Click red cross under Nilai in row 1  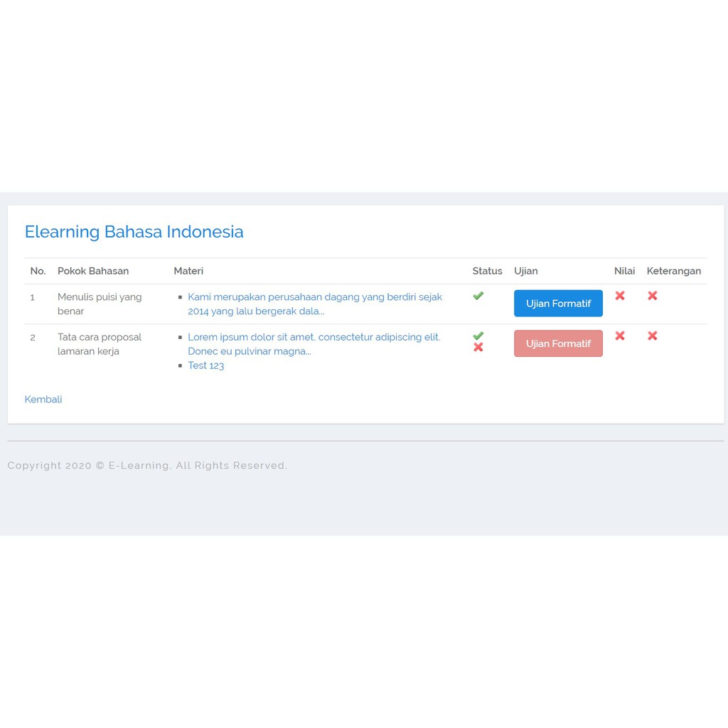620,296
